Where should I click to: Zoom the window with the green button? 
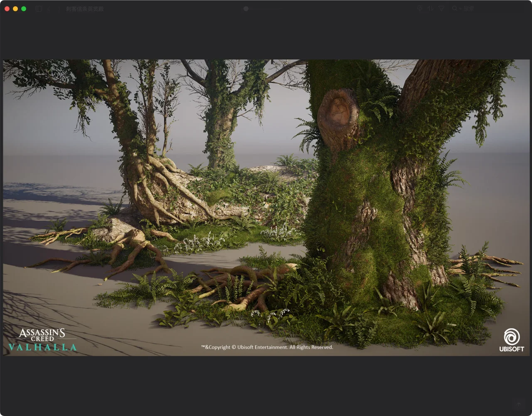point(24,9)
